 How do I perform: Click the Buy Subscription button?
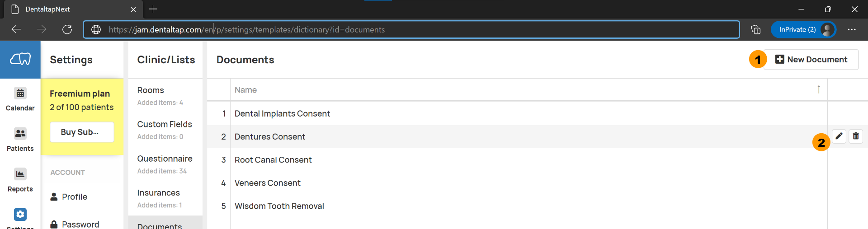[82, 132]
